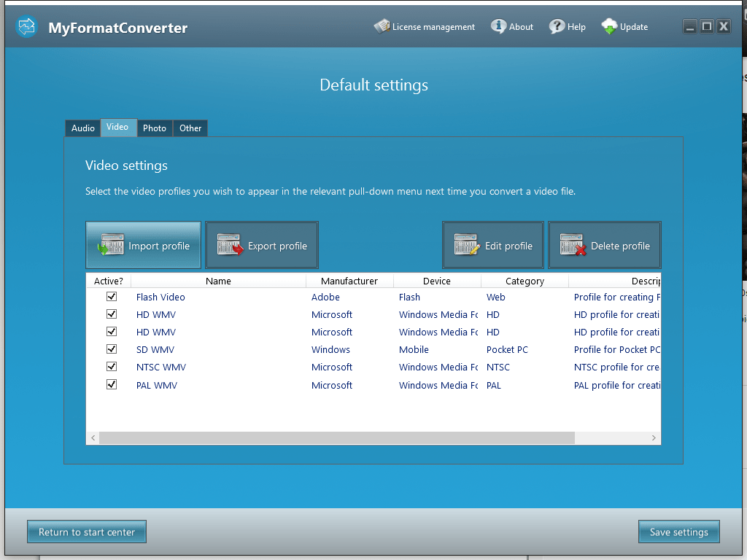
Task: Select the NTSC WMV profile name
Action: tap(160, 367)
